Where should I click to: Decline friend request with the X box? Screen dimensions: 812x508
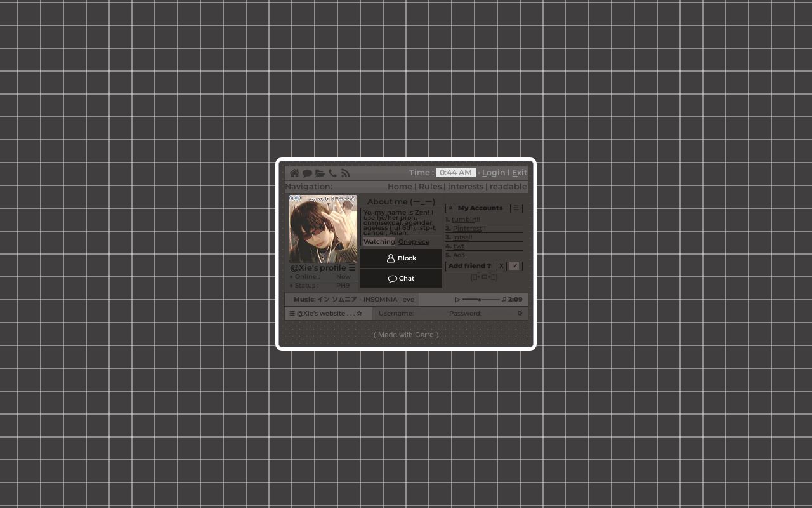click(x=501, y=266)
